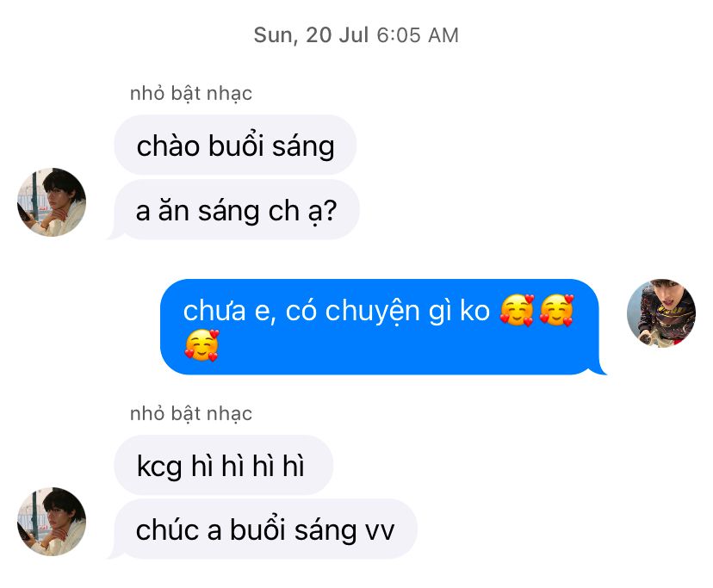Tap the lower "nhỏ bật nhạc" sender name
This screenshot has width=713, height=588.
[x=191, y=414]
